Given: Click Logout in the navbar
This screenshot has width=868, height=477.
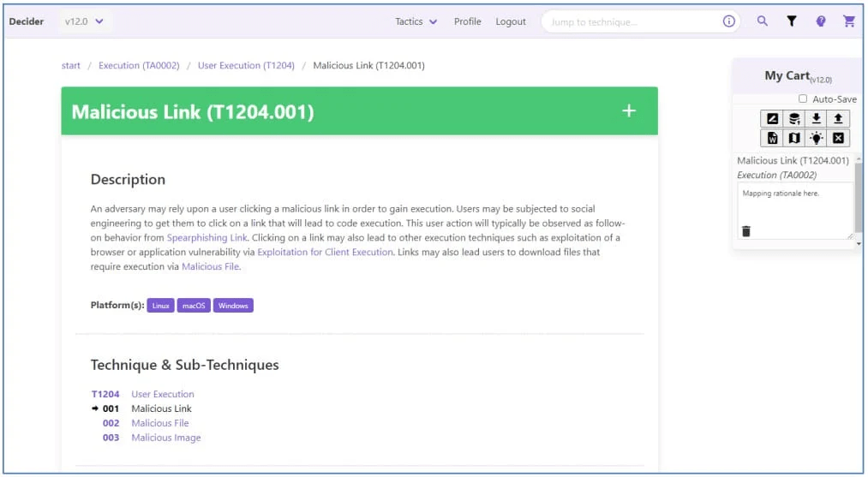Looking at the screenshot, I should point(511,21).
